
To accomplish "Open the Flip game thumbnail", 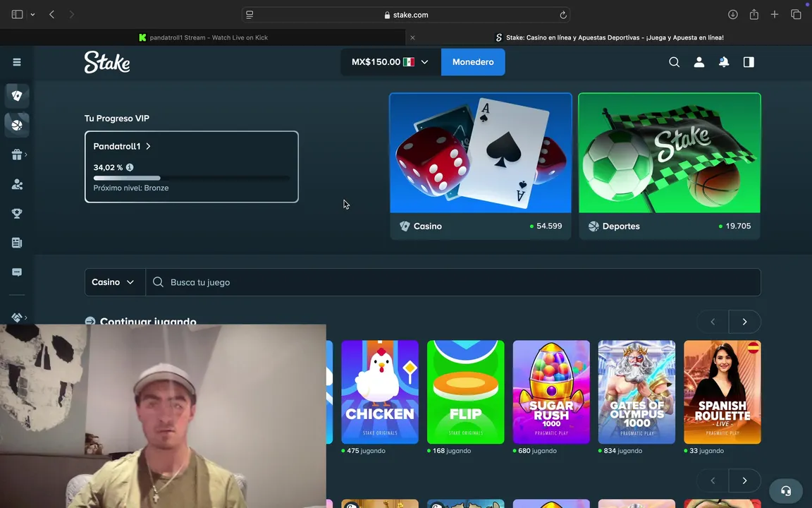I will point(465,392).
